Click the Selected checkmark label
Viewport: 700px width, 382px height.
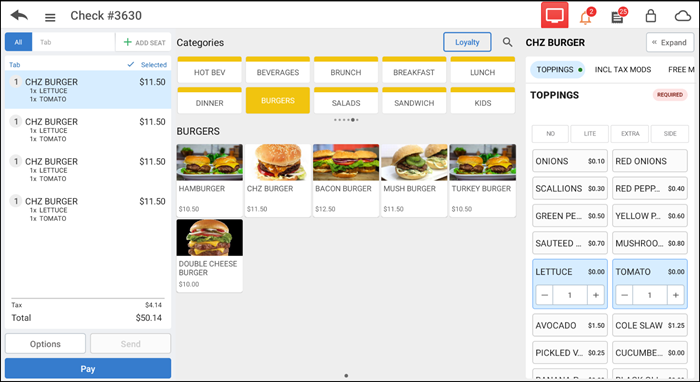147,65
